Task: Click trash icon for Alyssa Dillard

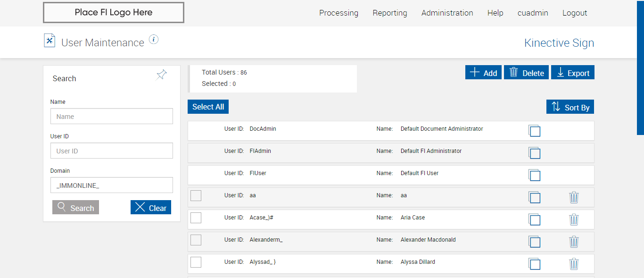Action: (x=574, y=264)
